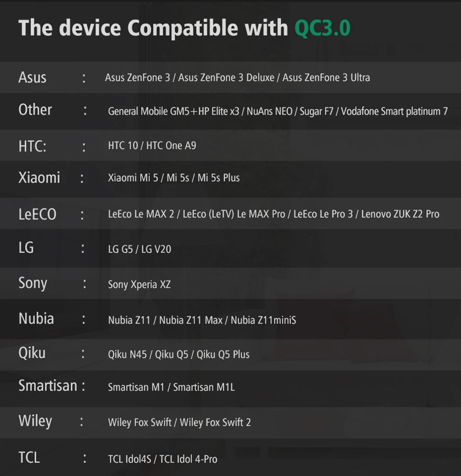Click the Asus ZenFone 3 Deluxe text

click(x=226, y=77)
